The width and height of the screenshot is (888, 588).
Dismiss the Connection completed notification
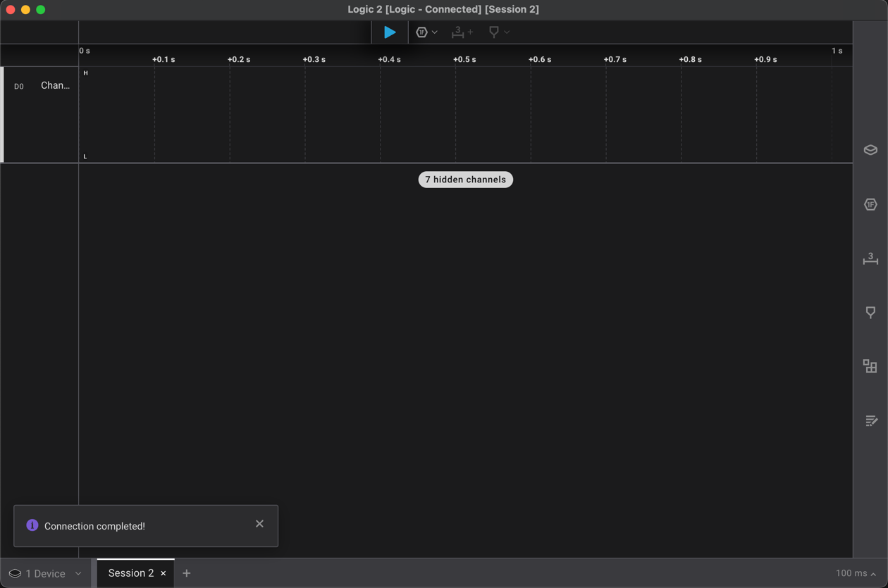point(259,524)
